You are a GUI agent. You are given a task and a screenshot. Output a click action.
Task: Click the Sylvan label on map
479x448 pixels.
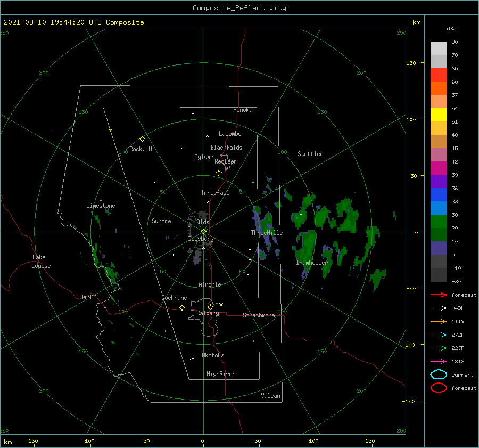point(204,157)
